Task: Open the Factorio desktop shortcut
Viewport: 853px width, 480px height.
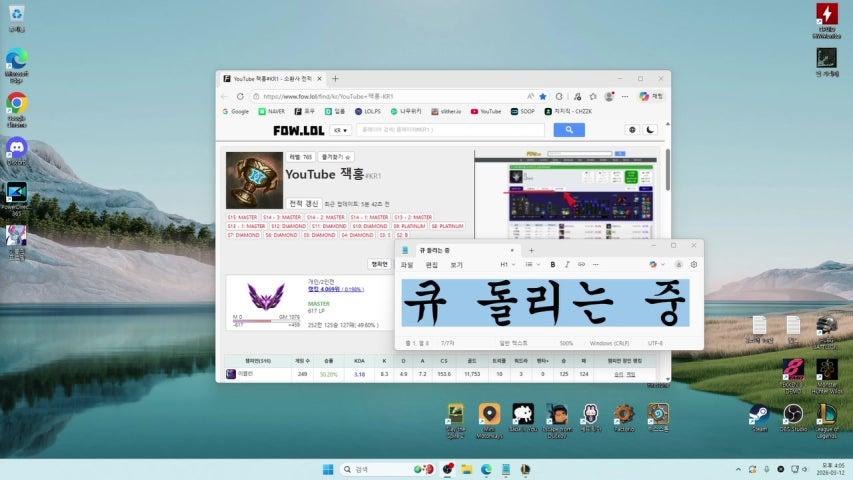Action: tap(624, 418)
